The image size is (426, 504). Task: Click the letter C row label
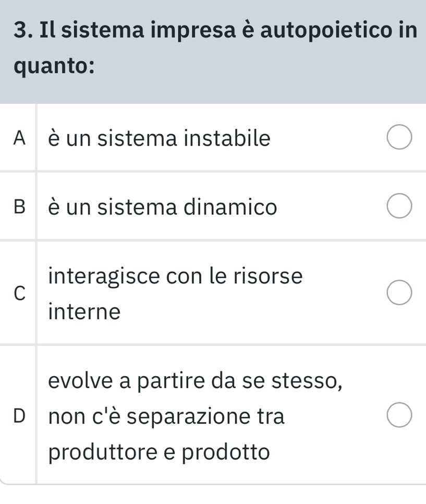(x=19, y=294)
